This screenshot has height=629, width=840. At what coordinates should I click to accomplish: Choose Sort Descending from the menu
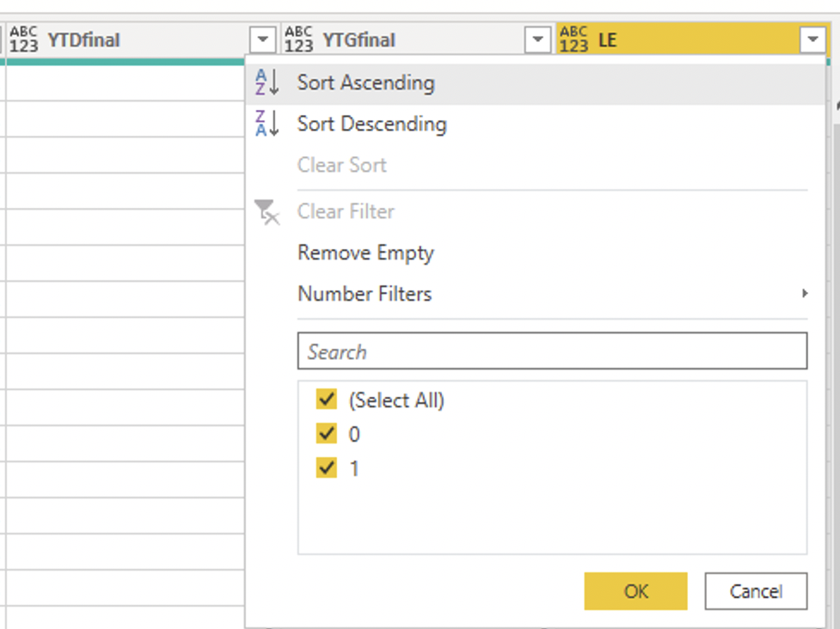535,124
